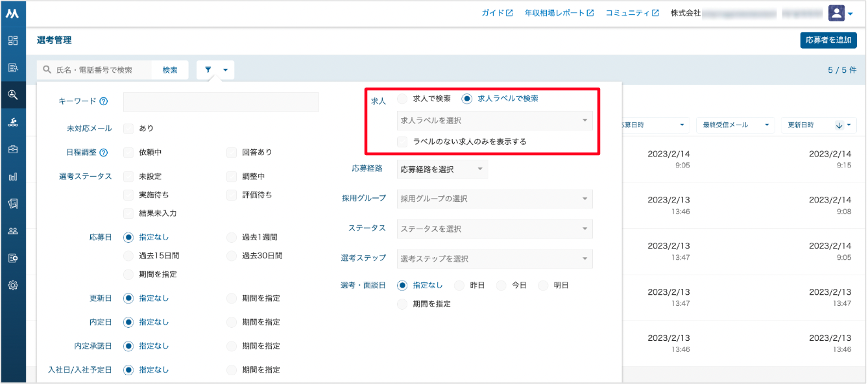Open the swimmer (talent pool) sidebar icon

pyautogui.click(x=12, y=122)
